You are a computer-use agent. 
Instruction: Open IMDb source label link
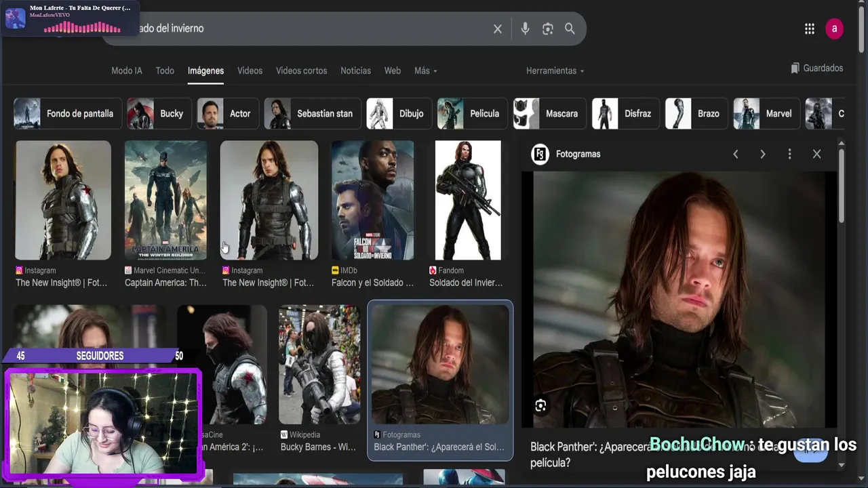pyautogui.click(x=344, y=270)
